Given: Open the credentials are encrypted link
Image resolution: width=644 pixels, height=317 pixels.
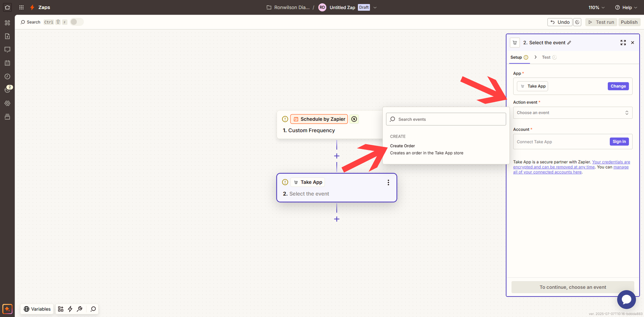Looking at the screenshot, I should [572, 165].
